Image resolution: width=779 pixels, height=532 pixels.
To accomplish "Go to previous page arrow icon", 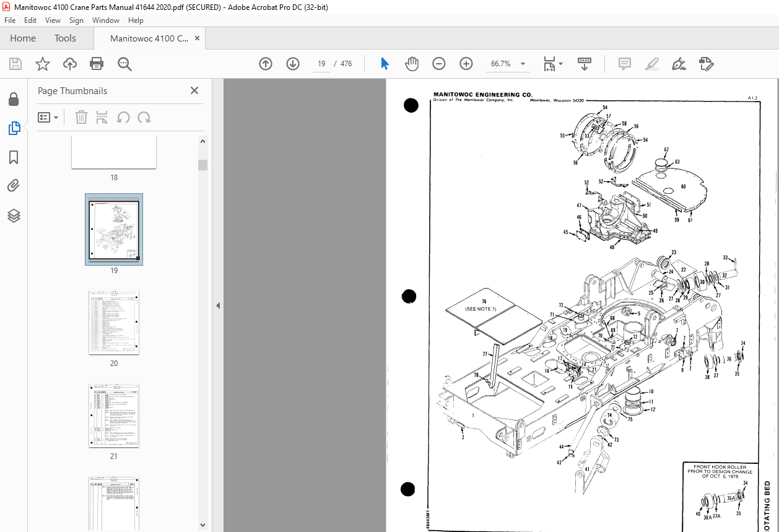I will pyautogui.click(x=266, y=64).
